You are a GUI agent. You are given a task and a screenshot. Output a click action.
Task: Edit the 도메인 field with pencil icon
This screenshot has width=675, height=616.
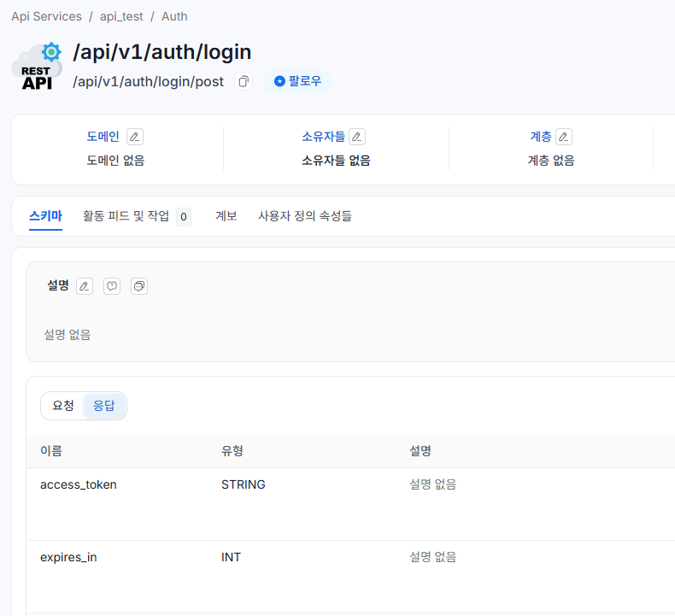(x=135, y=137)
